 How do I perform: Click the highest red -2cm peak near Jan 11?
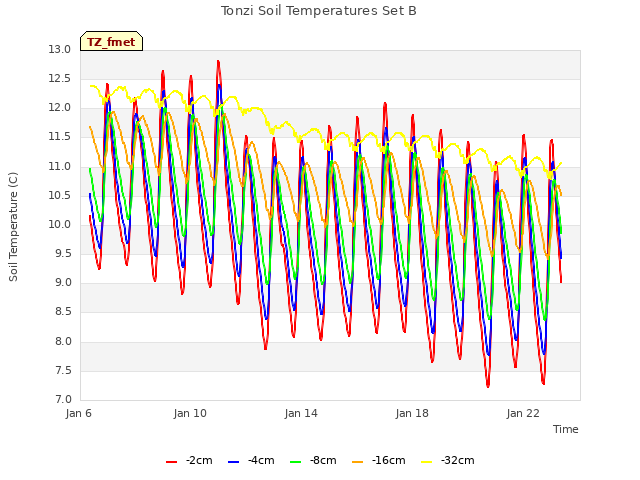click(x=218, y=62)
